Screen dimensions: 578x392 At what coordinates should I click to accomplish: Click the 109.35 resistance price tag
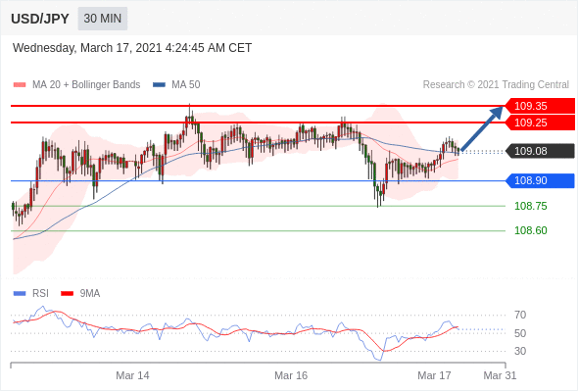pyautogui.click(x=540, y=106)
